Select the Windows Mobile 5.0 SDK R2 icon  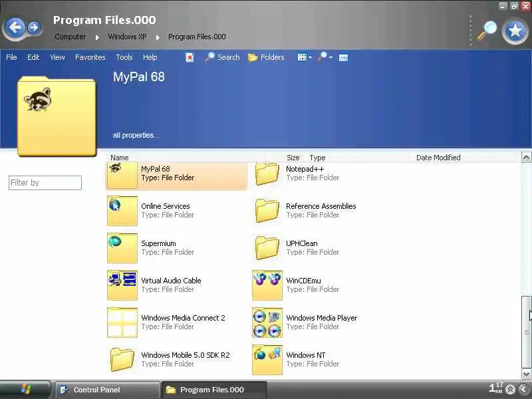point(122,360)
